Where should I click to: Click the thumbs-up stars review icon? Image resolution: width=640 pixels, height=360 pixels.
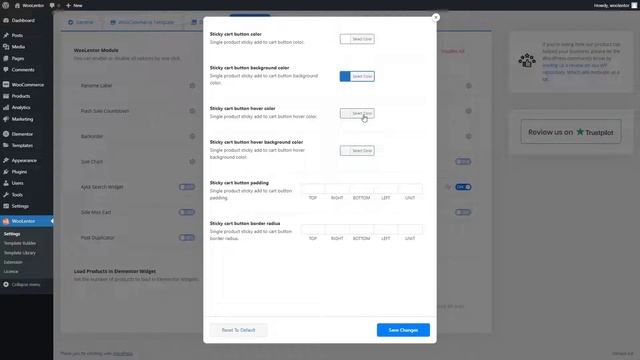(x=527, y=60)
